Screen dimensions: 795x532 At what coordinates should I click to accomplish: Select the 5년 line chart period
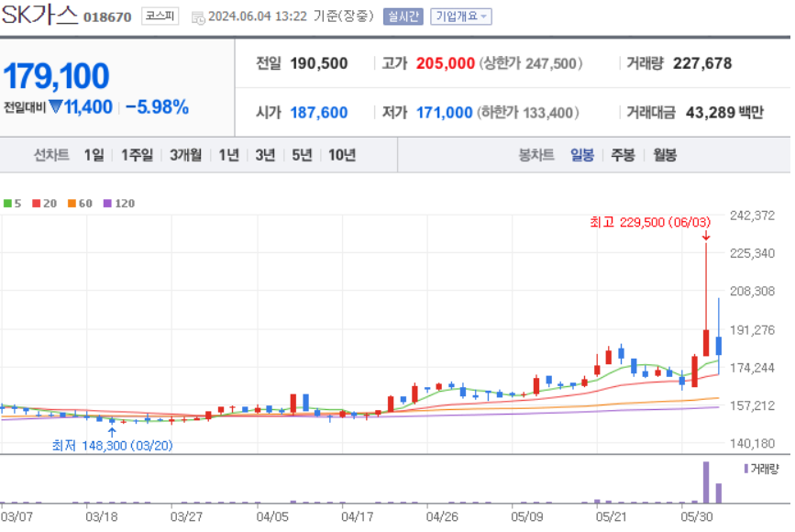(302, 155)
